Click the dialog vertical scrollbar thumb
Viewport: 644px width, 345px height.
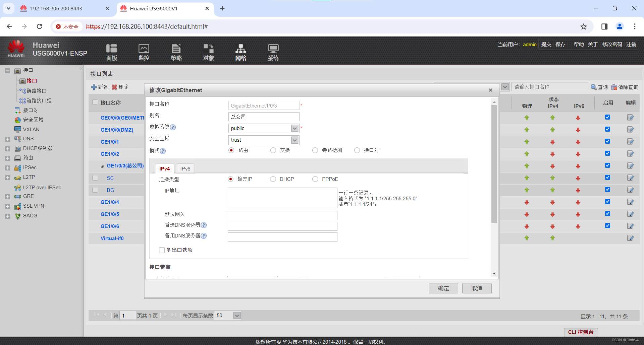[x=494, y=164]
